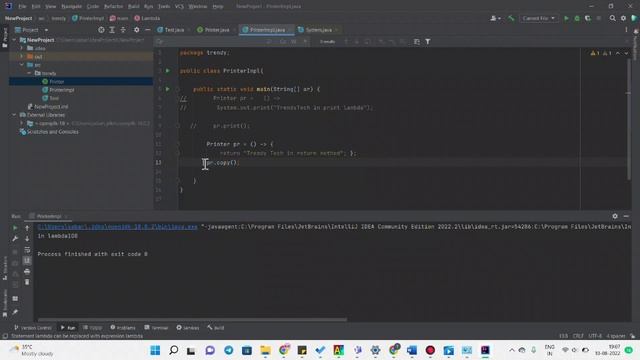Open Run panel settings gear
This screenshot has width=640, height=360.
coord(615,216)
